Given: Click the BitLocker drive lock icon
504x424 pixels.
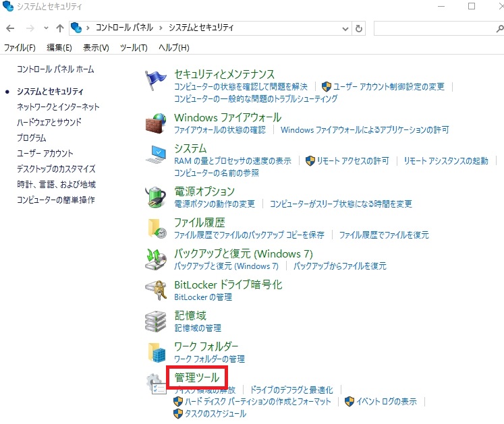Looking at the screenshot, I should pyautogui.click(x=156, y=291).
